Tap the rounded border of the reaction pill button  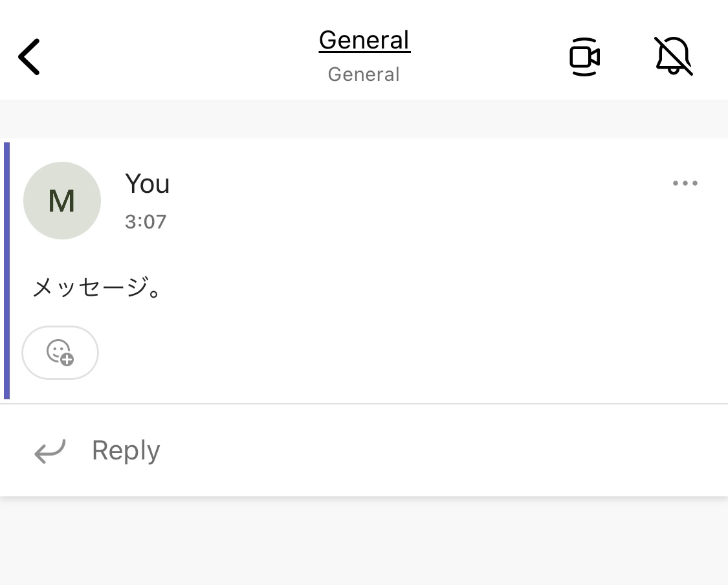coord(60,326)
